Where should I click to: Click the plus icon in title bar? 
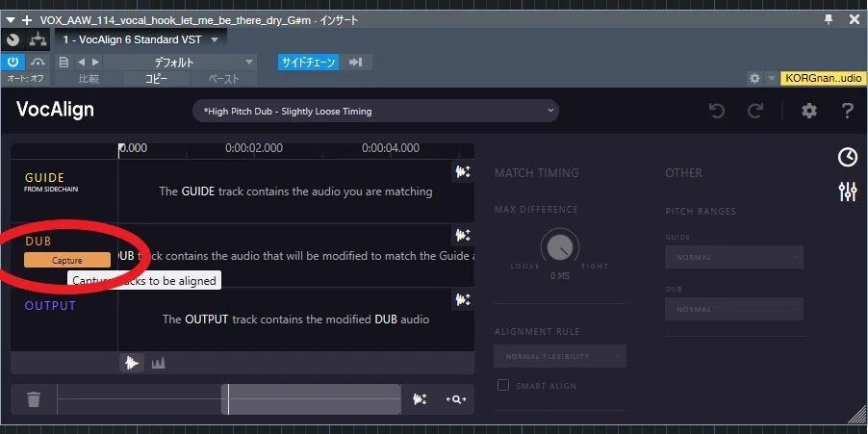pyautogui.click(x=27, y=20)
